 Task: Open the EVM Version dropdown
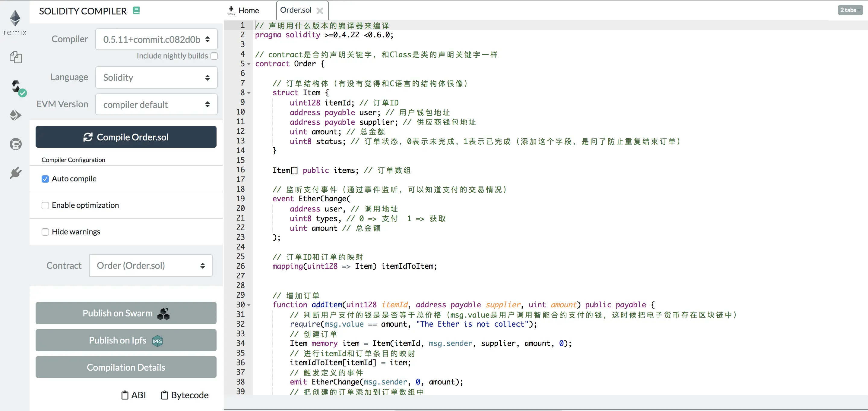pos(156,104)
